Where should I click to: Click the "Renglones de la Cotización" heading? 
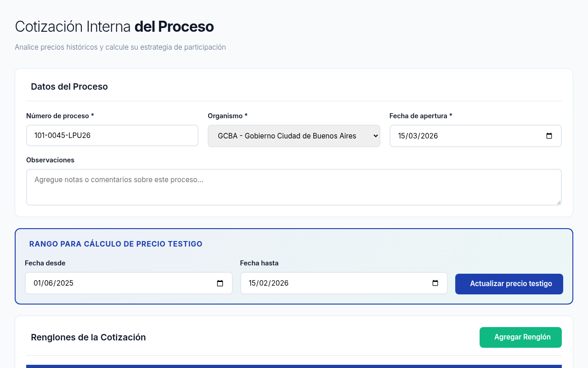(x=88, y=337)
